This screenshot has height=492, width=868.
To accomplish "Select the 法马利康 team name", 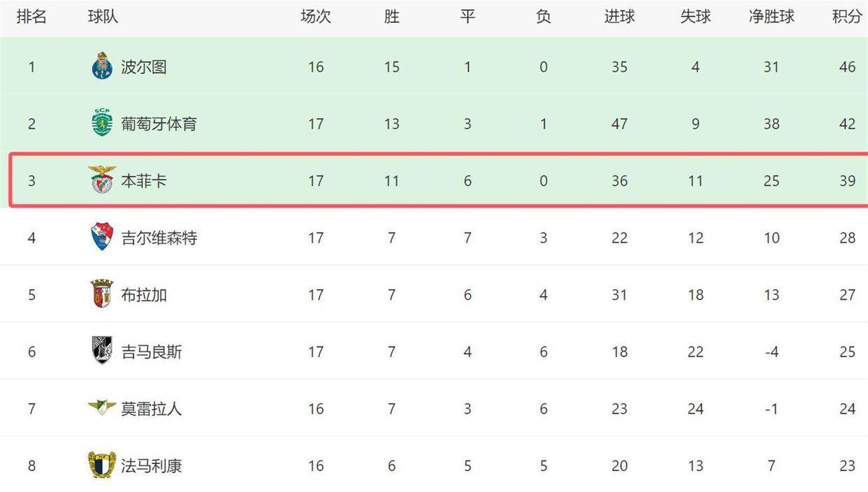I will coord(152,466).
